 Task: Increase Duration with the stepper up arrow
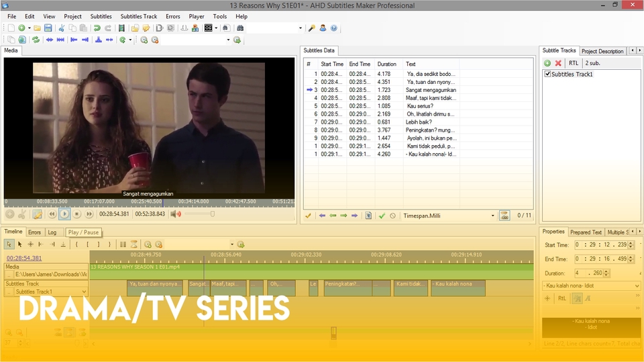606,271
